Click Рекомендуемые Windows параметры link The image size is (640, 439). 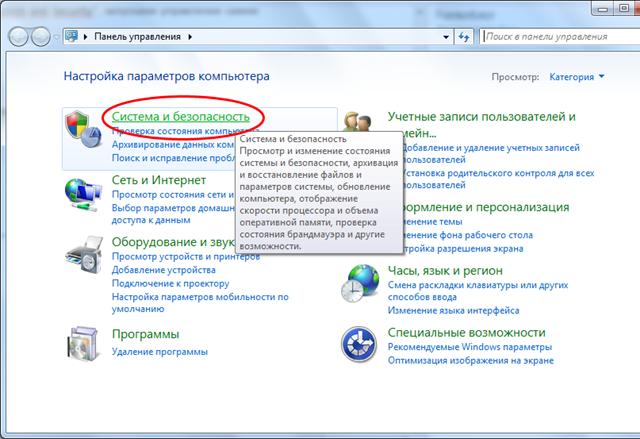(x=470, y=347)
